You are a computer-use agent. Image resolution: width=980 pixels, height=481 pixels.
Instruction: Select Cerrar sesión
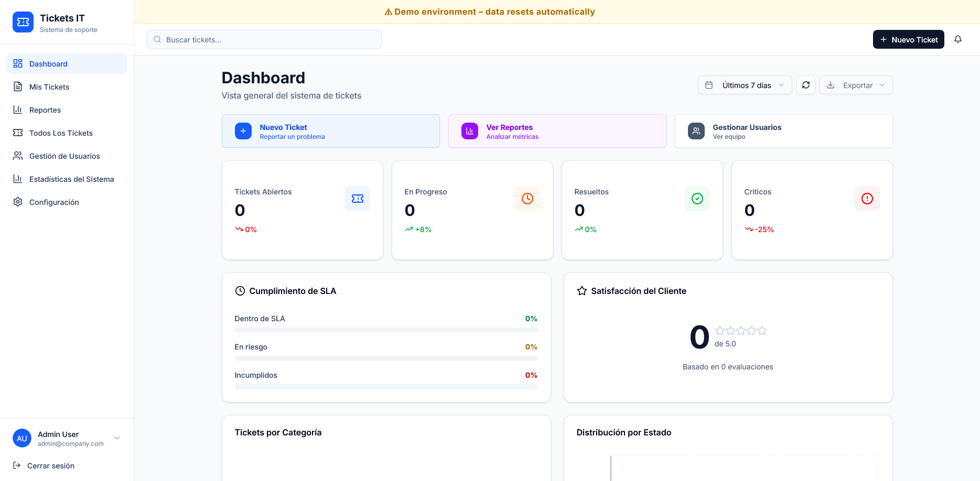click(x=50, y=465)
